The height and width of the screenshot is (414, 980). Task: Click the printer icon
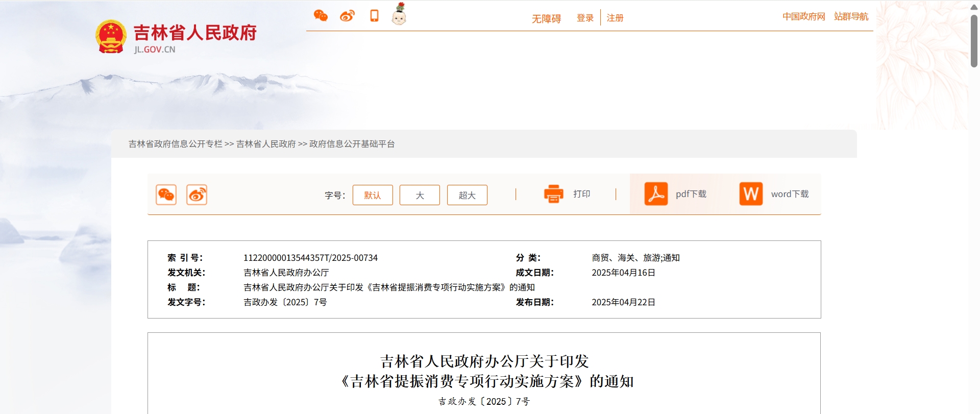point(553,194)
